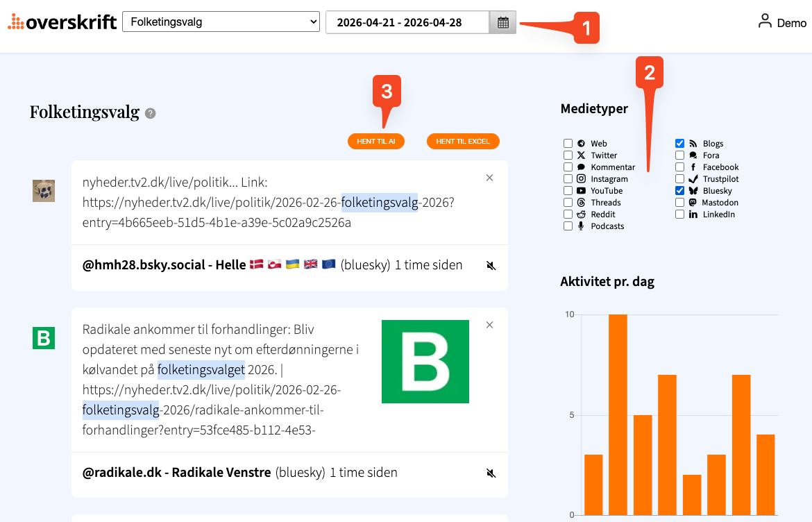812x522 pixels.
Task: Enable the Twitter media type checkbox
Action: pyautogui.click(x=568, y=155)
